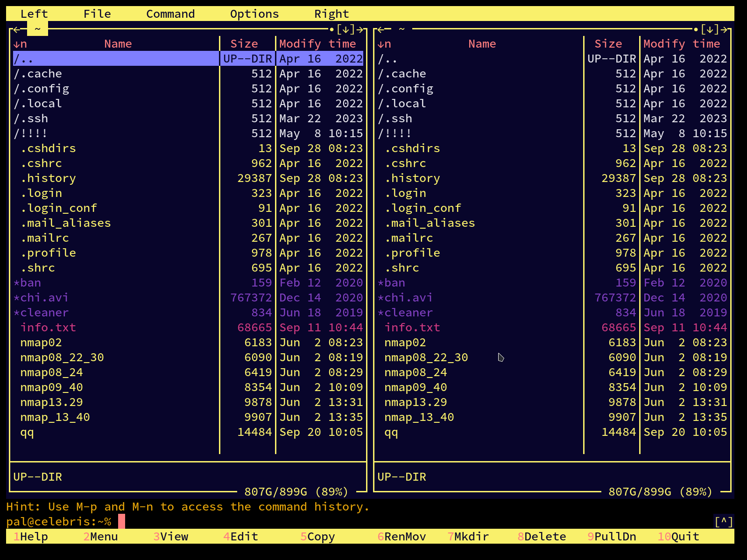Image resolution: width=747 pixels, height=560 pixels.
Task: Click F6 RenMov button
Action: [x=402, y=537]
